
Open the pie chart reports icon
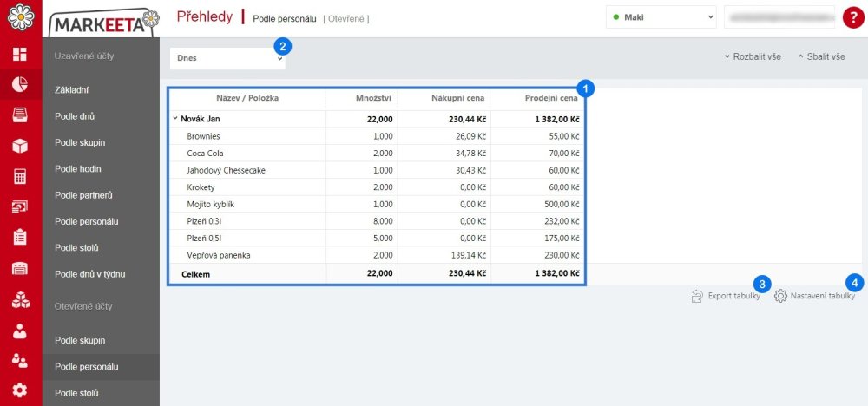click(20, 84)
